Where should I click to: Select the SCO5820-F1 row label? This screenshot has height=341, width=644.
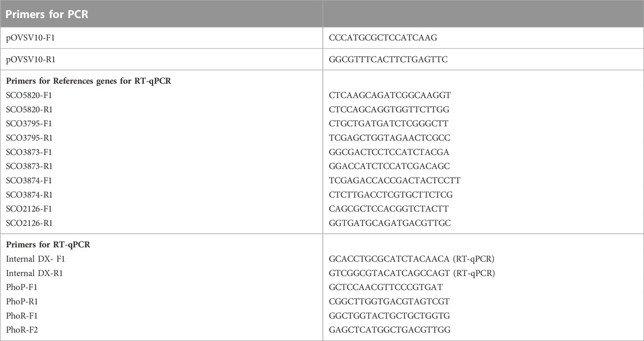click(x=29, y=95)
